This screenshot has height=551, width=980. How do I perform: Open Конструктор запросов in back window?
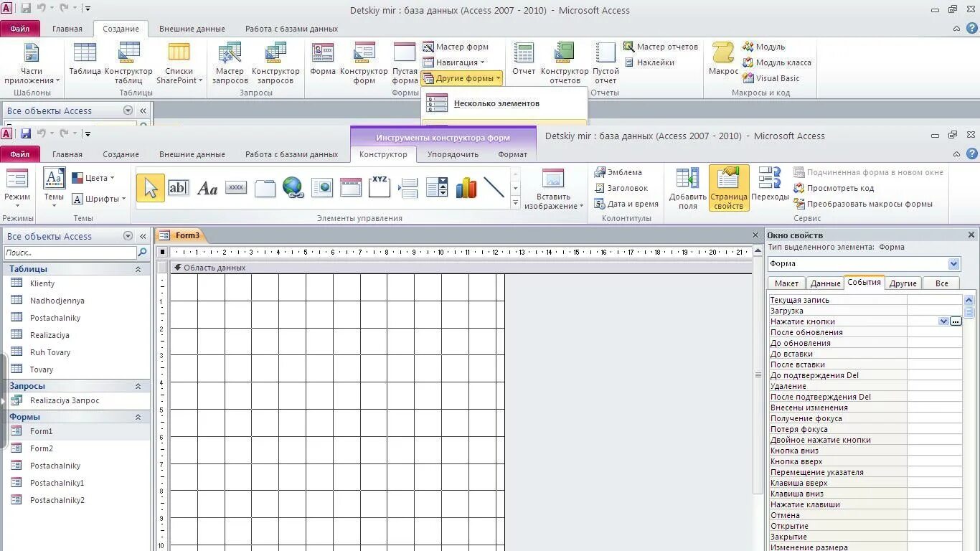click(x=275, y=63)
